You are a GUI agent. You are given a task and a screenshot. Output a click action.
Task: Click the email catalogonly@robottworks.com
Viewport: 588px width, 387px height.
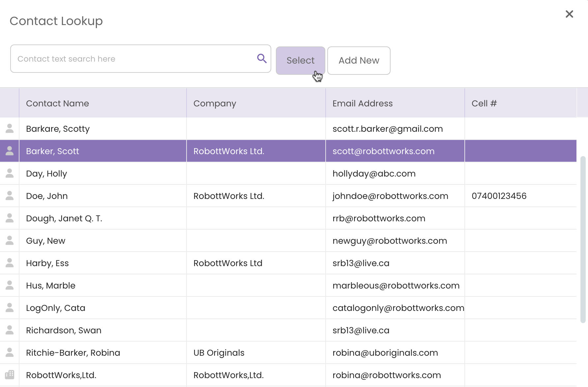pyautogui.click(x=398, y=308)
